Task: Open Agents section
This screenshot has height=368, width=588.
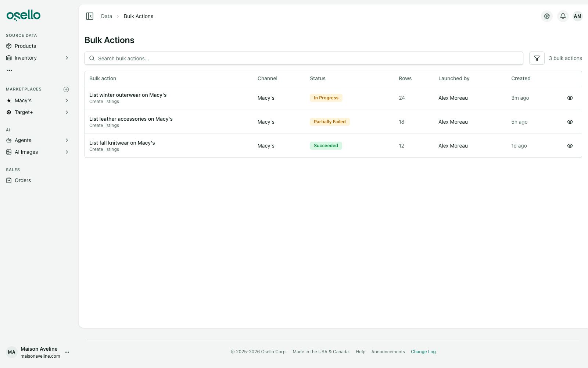Action: (x=23, y=140)
